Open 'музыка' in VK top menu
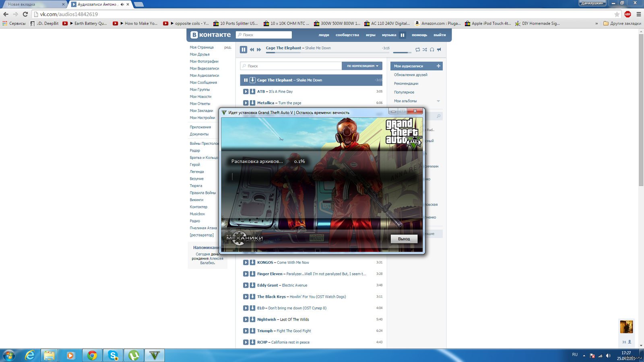 (x=389, y=35)
